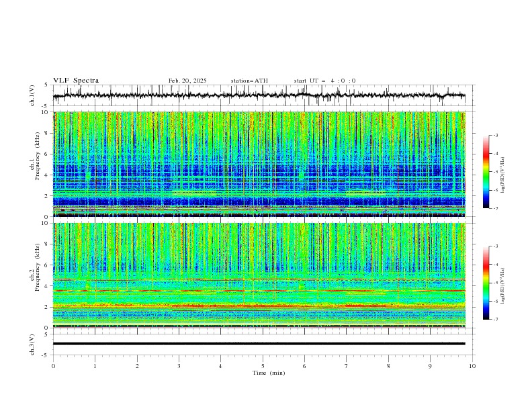This screenshot has height=411, width=532.
Task: Click inside the ch.1 spectrogram panel
Action: tap(259, 164)
